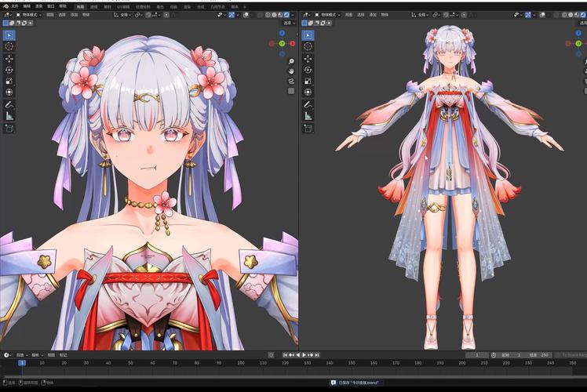The width and height of the screenshot is (587, 392).
Task: Toggle auto keying in timeline header
Action: tap(271, 355)
